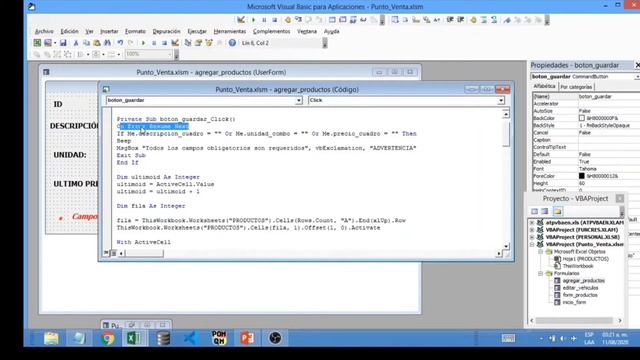Click the Toggle Folders icon in Project panel
The width and height of the screenshot is (640, 360).
click(x=558, y=211)
